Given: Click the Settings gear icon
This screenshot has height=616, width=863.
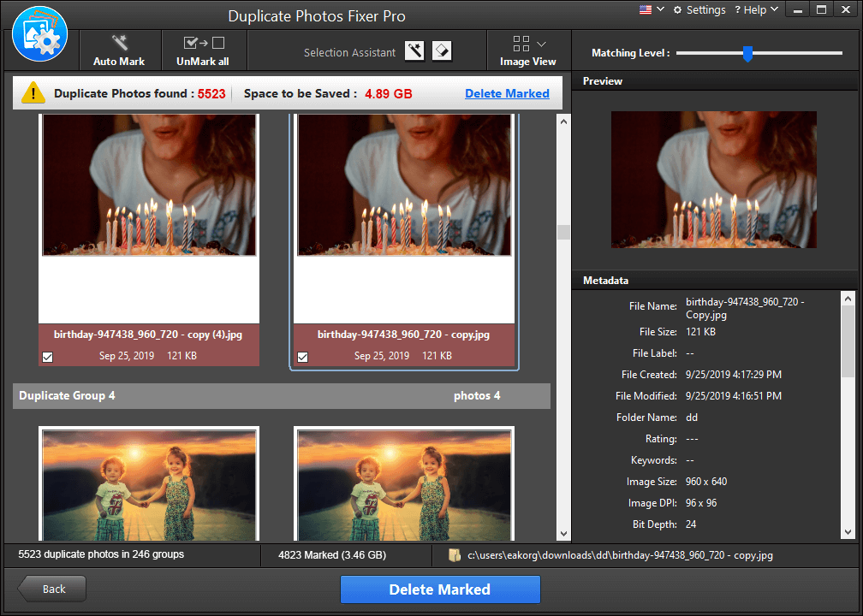Looking at the screenshot, I should (677, 10).
